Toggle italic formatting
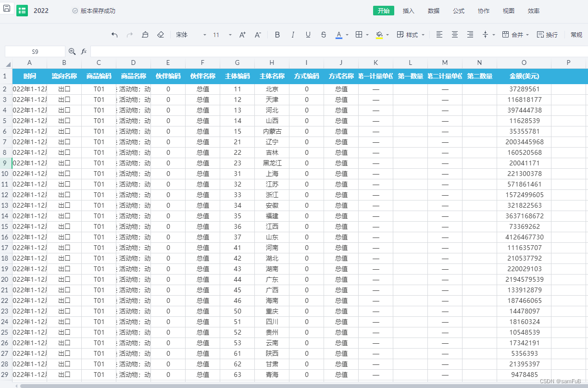This screenshot has height=388, width=588. pyautogui.click(x=293, y=35)
